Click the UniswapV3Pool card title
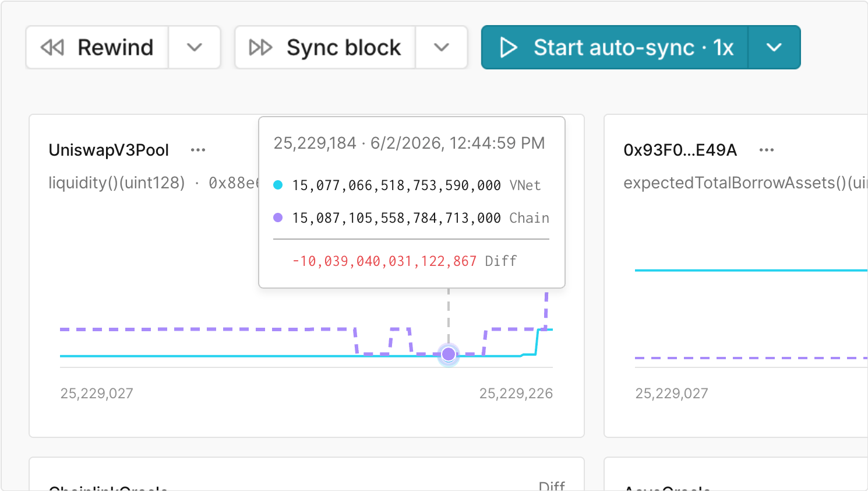Screen dimensions: 868x491 (x=109, y=150)
